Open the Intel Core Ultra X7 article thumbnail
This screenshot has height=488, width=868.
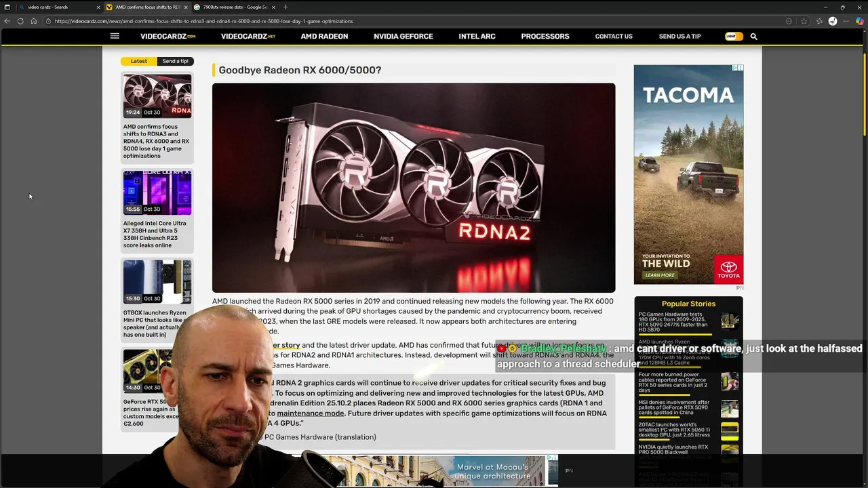[x=157, y=192]
